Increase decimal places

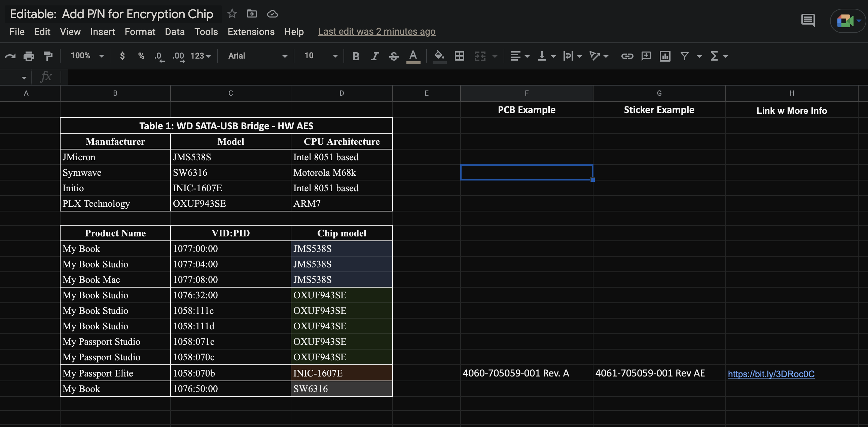coord(179,56)
